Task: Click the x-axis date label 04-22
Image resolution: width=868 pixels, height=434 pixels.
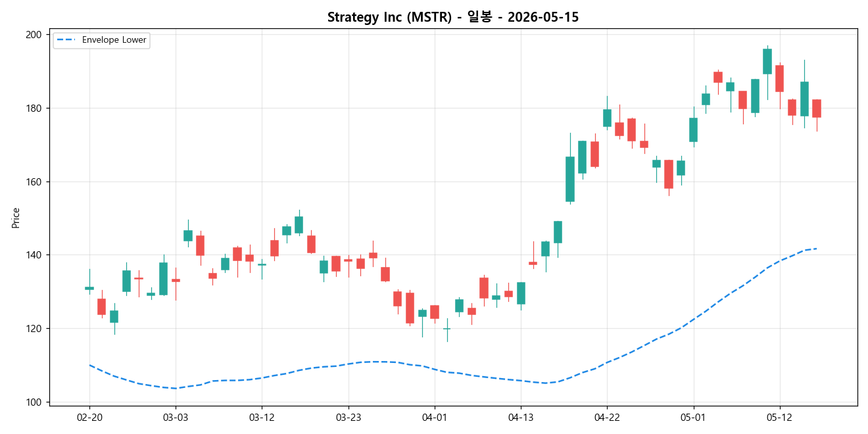Action: click(x=607, y=418)
